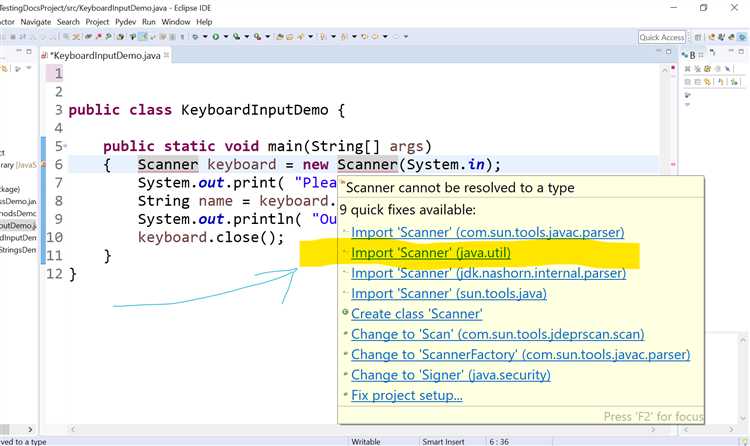Click Import 'Scanner' (java.util) quick fix
750x446 pixels.
[430, 253]
